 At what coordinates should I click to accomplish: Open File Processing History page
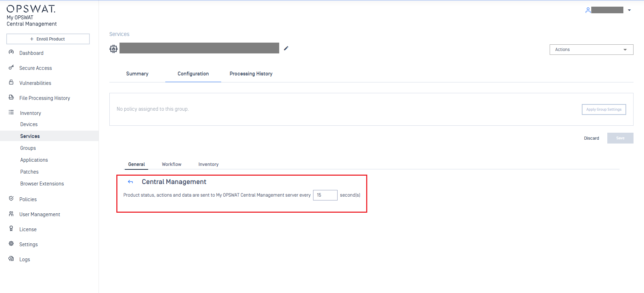[x=45, y=98]
